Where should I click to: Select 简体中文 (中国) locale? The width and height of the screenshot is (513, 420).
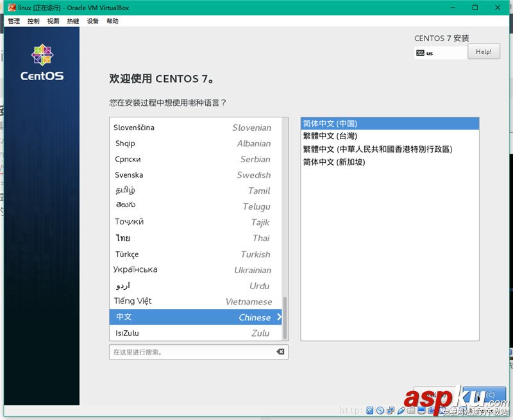click(390, 123)
